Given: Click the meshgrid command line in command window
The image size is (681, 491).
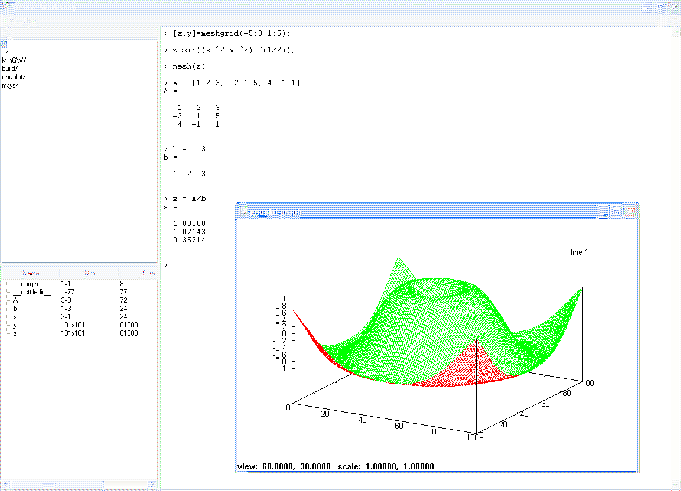Looking at the screenshot, I should click(227, 33).
